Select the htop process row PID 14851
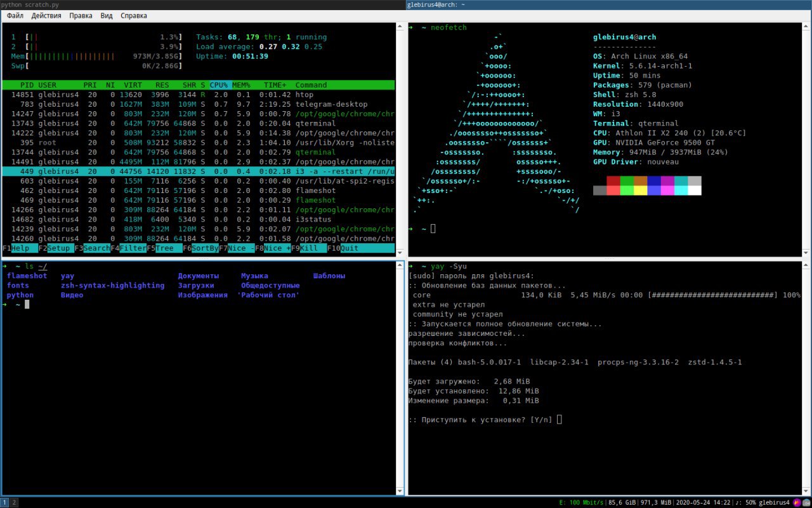This screenshot has height=508, width=812. click(x=199, y=95)
